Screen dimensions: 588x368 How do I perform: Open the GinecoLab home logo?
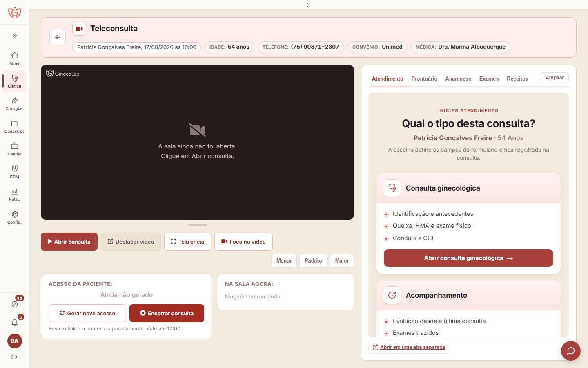(x=15, y=12)
